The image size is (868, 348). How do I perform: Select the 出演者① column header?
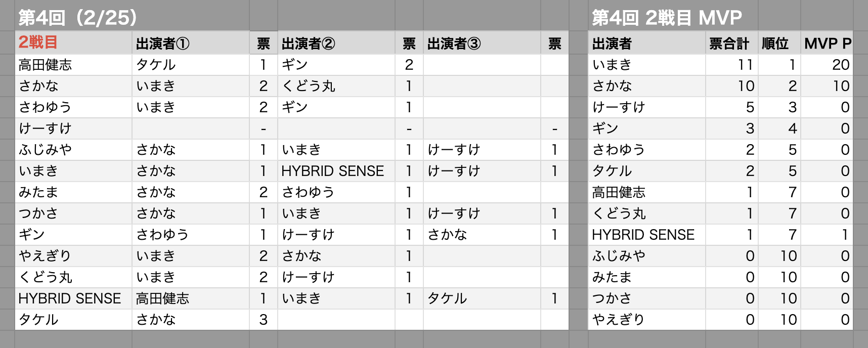(x=191, y=43)
